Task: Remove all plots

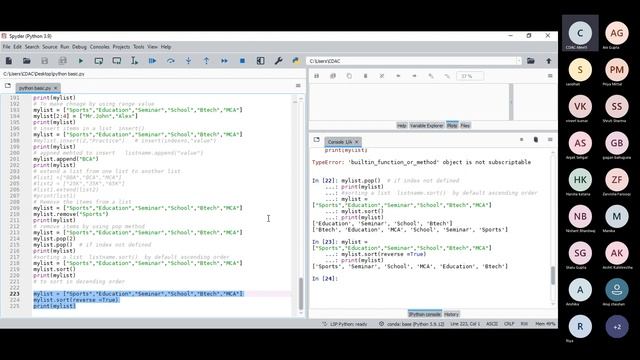Action: click(382, 76)
